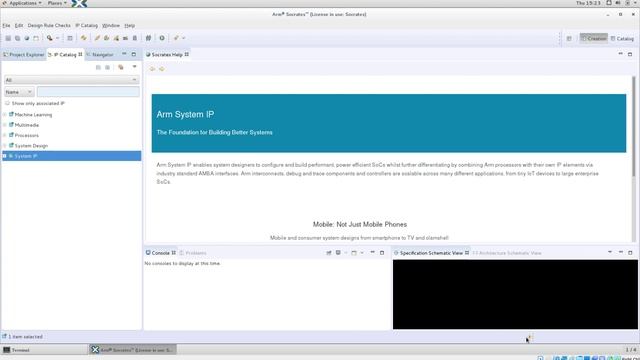Maximize the Specification Schematic View panel
The height and width of the screenshot is (360, 640).
(x=630, y=253)
